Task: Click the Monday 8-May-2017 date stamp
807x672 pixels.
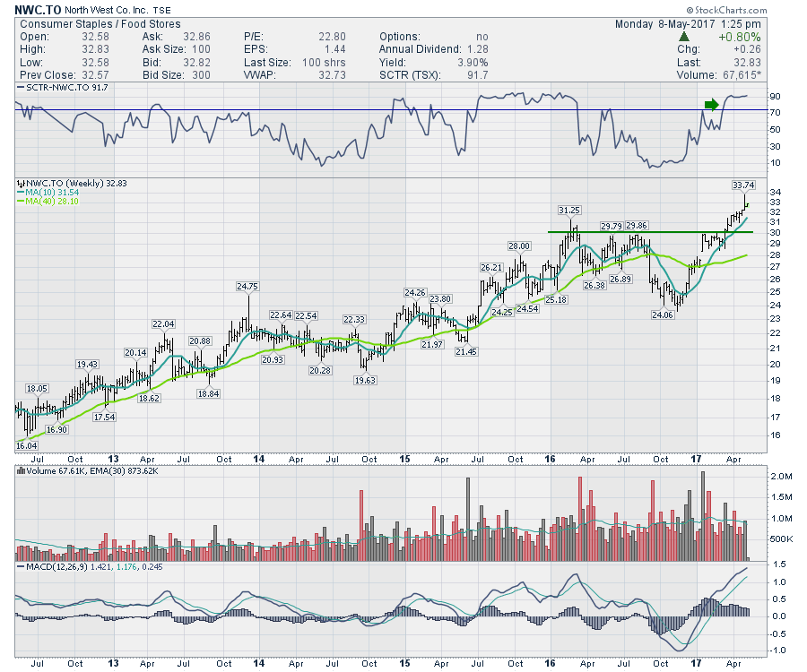Action: [665, 24]
